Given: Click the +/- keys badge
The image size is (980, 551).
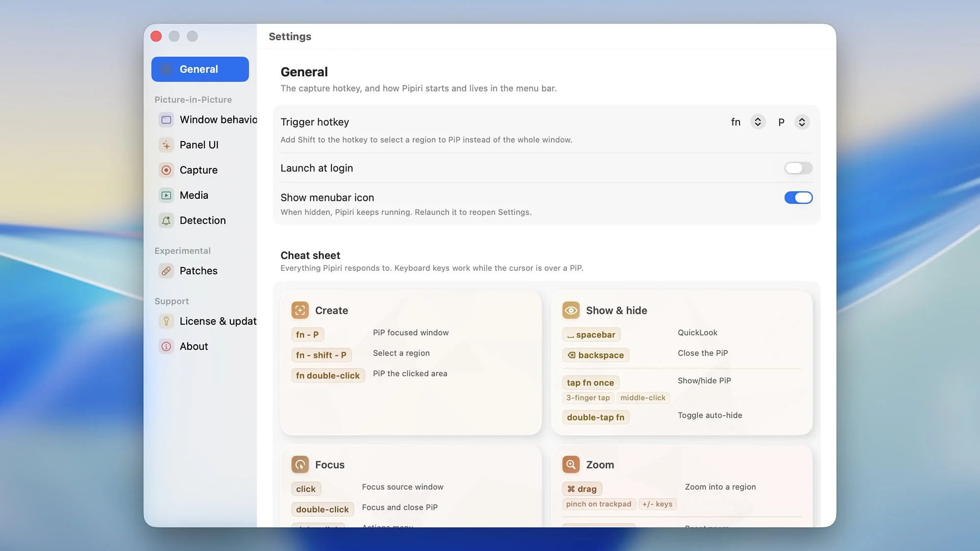Looking at the screenshot, I should coord(658,504).
